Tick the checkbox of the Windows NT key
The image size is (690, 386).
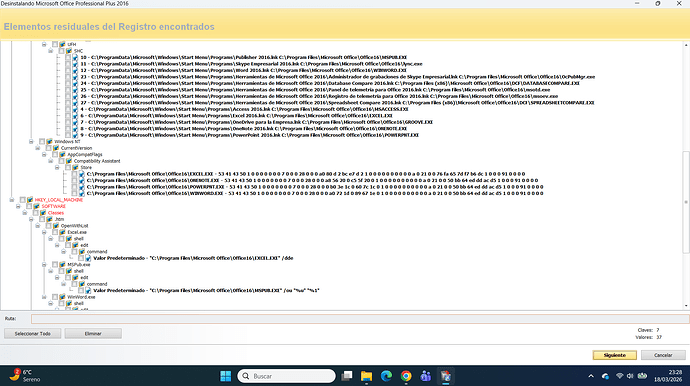pyautogui.click(x=42, y=142)
